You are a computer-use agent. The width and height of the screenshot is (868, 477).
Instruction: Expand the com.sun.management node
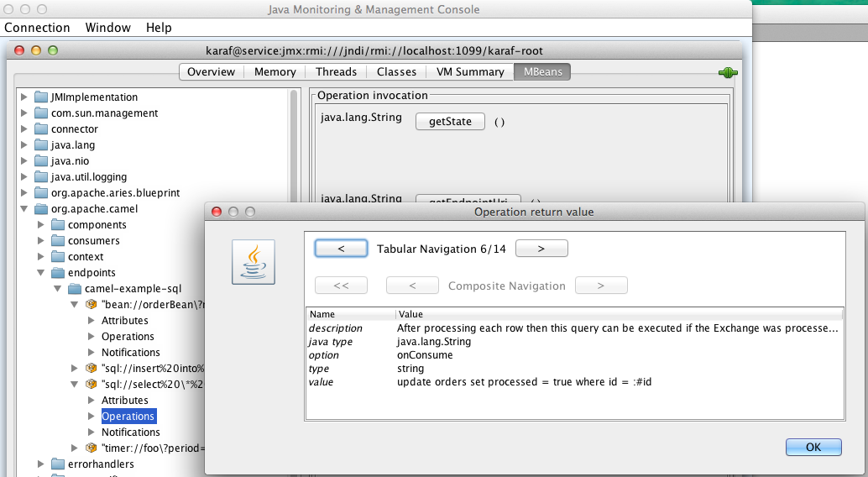point(24,113)
